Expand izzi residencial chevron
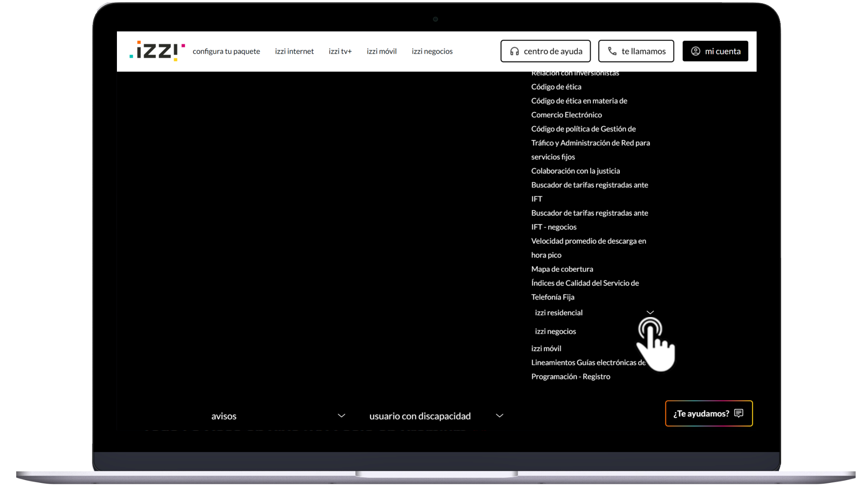 650,312
